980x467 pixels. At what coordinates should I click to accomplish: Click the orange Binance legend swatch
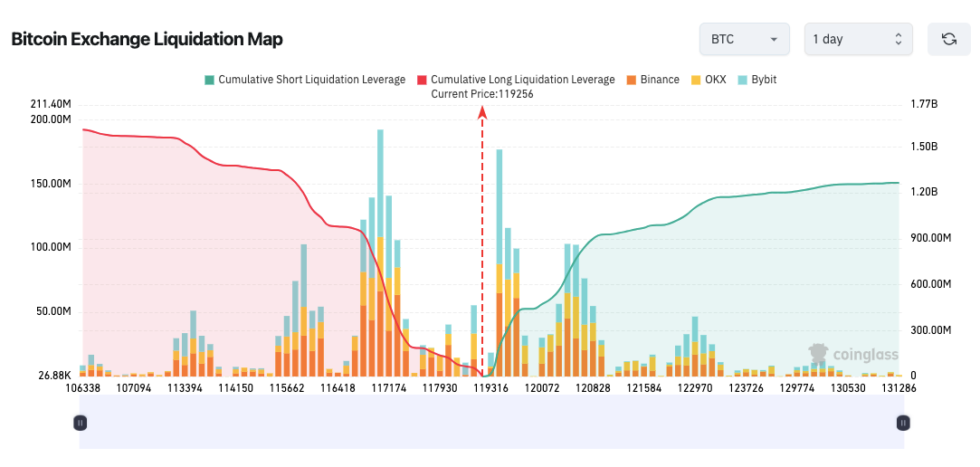click(x=632, y=80)
